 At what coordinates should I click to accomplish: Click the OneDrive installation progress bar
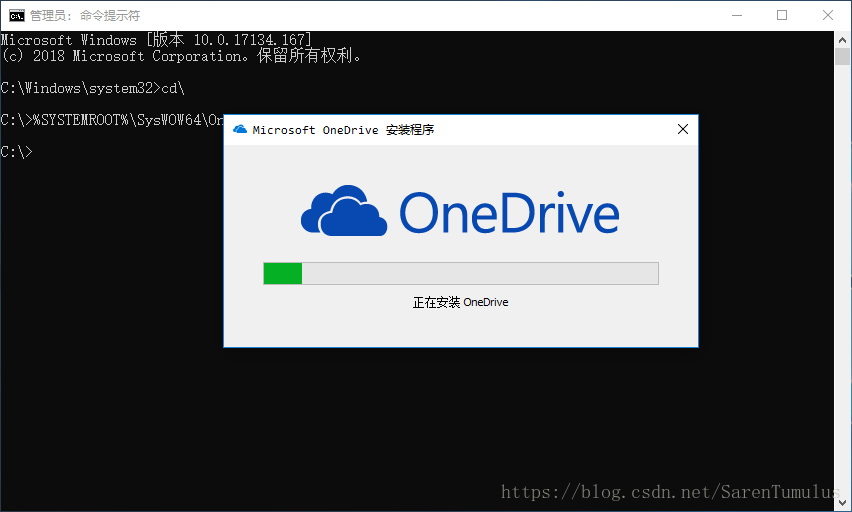click(461, 273)
